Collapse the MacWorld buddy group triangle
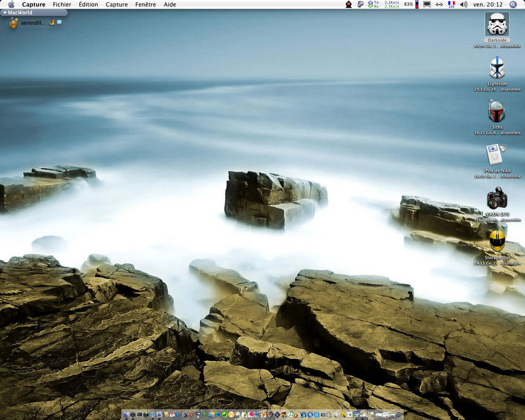 [5, 12]
